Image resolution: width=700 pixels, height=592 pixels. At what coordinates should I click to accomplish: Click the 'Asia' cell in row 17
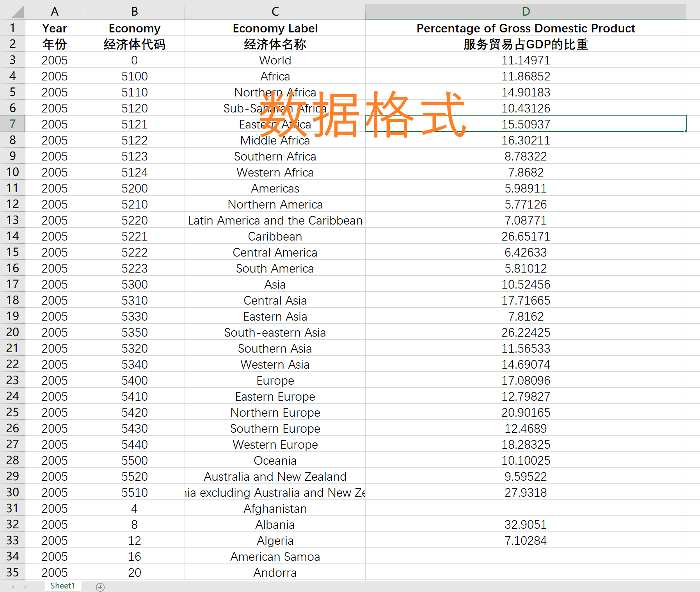[275, 284]
